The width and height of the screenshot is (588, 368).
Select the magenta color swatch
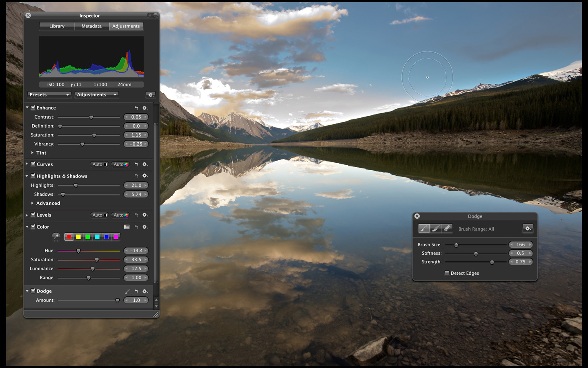[x=116, y=237]
